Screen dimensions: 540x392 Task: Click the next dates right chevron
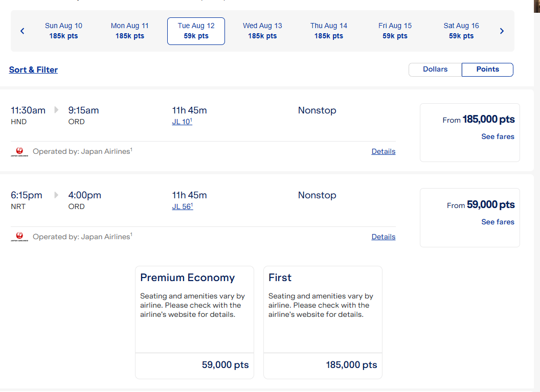[502, 31]
